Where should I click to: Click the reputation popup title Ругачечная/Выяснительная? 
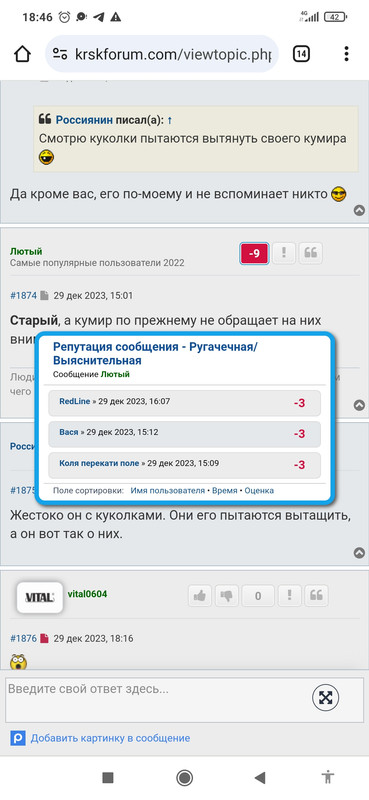tap(155, 354)
